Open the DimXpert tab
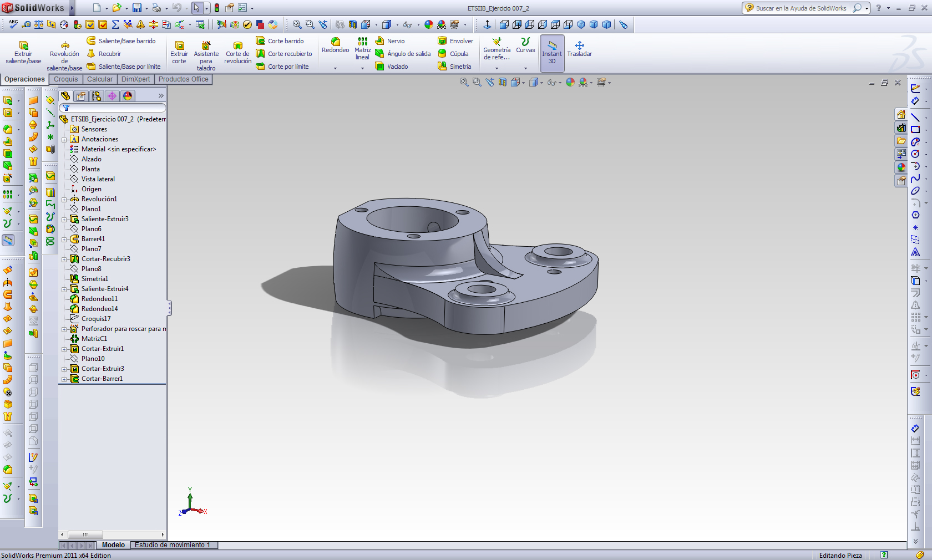The width and height of the screenshot is (932, 560). pyautogui.click(x=136, y=79)
